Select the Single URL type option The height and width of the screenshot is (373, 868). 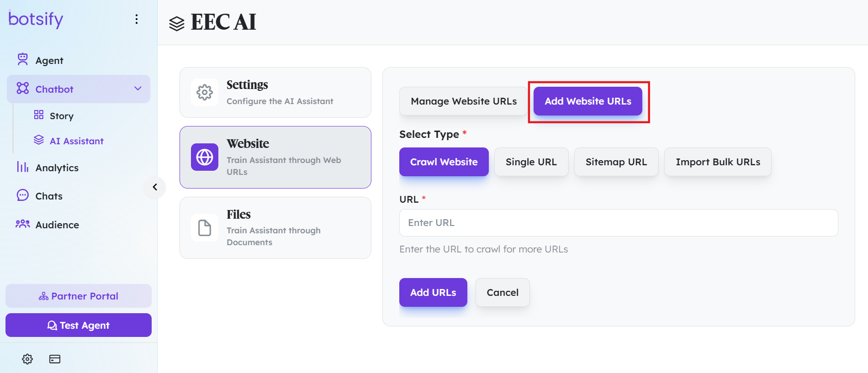pyautogui.click(x=531, y=162)
